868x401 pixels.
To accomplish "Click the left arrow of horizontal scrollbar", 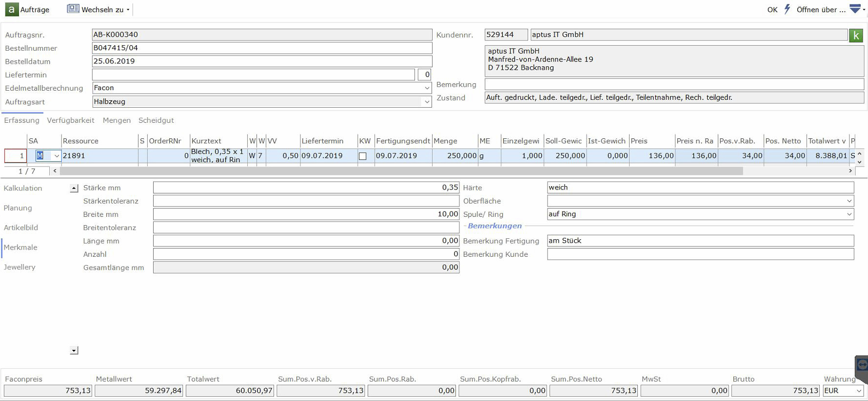I will tap(55, 171).
